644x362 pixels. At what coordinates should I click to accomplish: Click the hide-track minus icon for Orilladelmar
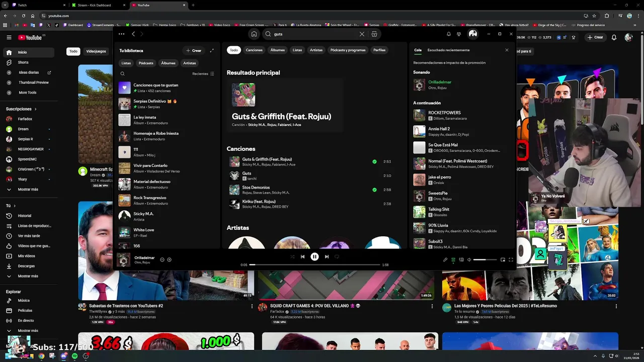point(162,260)
